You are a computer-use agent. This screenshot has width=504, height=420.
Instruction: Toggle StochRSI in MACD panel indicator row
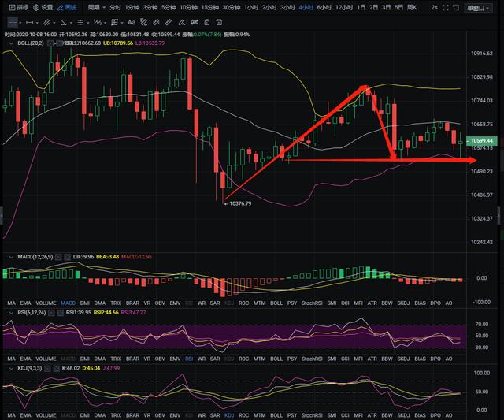pos(312,303)
